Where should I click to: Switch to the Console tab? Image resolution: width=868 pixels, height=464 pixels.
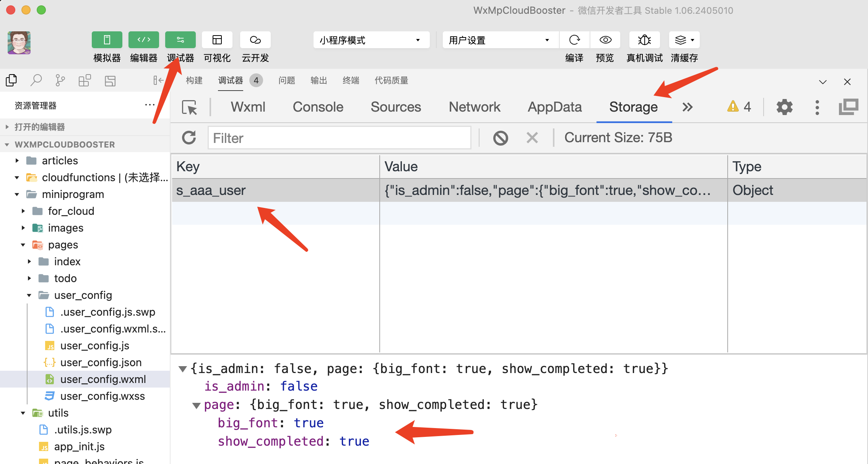click(x=318, y=107)
